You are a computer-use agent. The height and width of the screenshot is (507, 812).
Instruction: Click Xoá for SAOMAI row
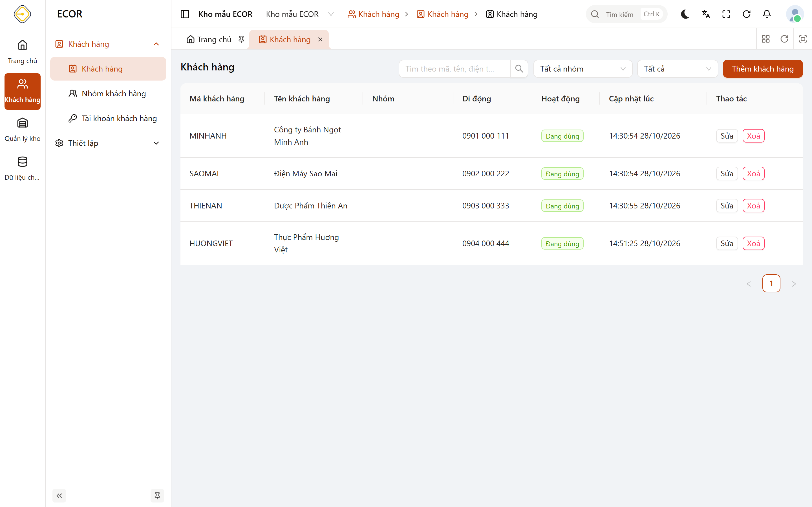753,174
